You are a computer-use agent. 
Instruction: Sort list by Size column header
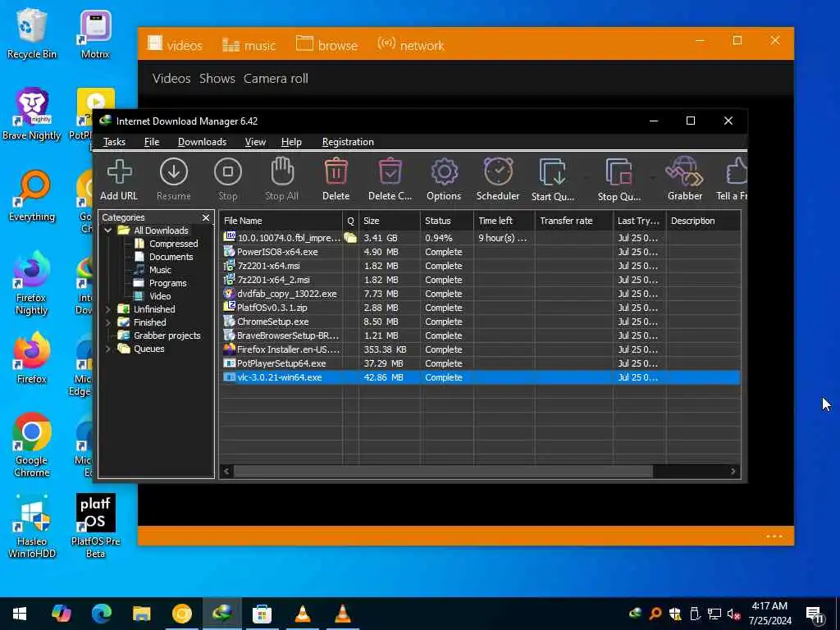390,221
